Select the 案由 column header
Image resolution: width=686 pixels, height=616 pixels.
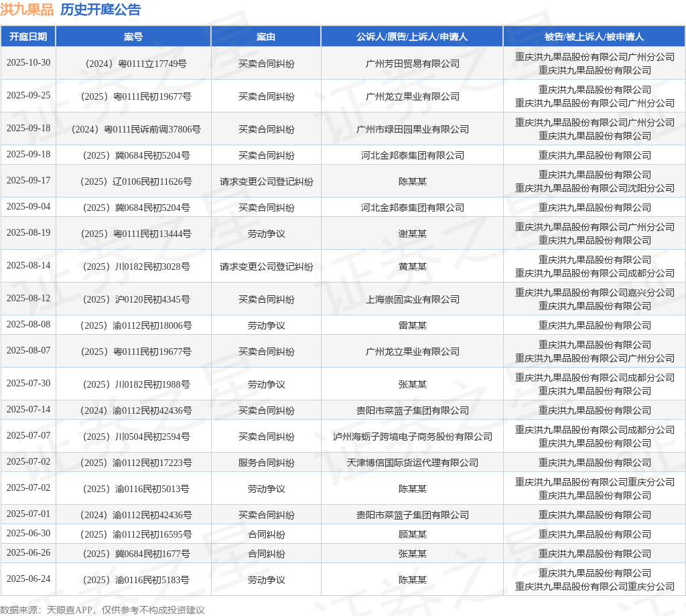pyautogui.click(x=266, y=37)
